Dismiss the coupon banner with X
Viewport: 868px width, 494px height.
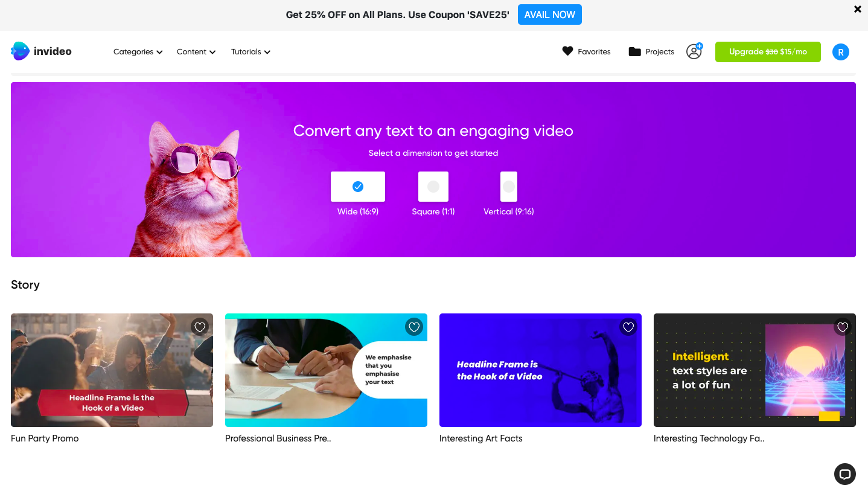[x=858, y=9]
